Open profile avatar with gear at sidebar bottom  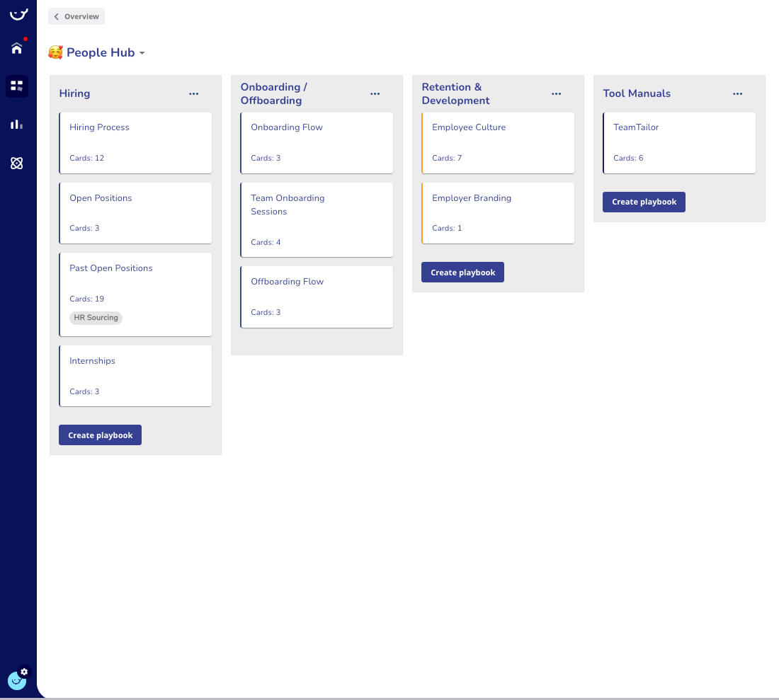(17, 679)
